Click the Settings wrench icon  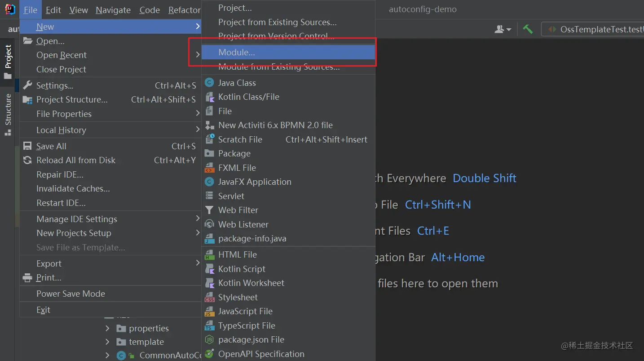click(28, 85)
